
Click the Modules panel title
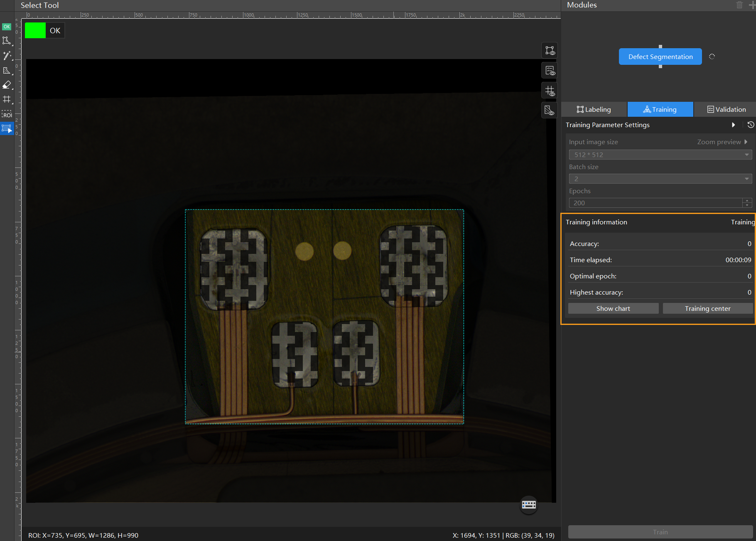tap(582, 5)
